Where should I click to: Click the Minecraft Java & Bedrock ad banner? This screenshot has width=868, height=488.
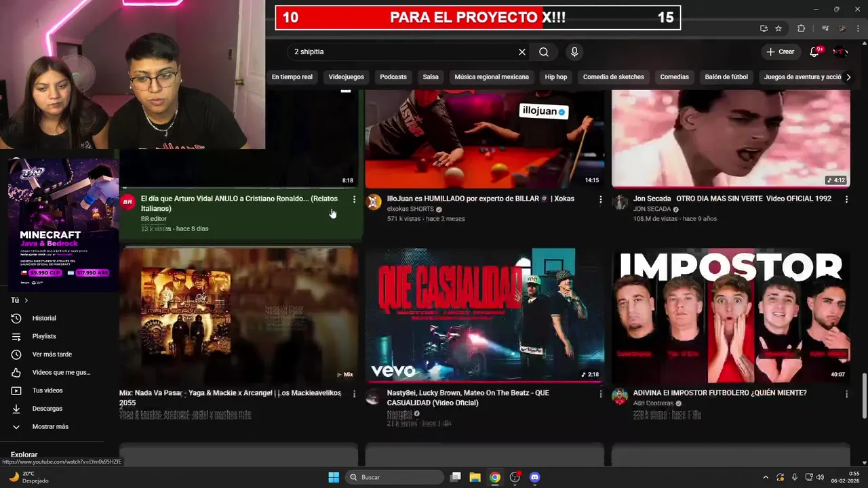pyautogui.click(x=63, y=224)
